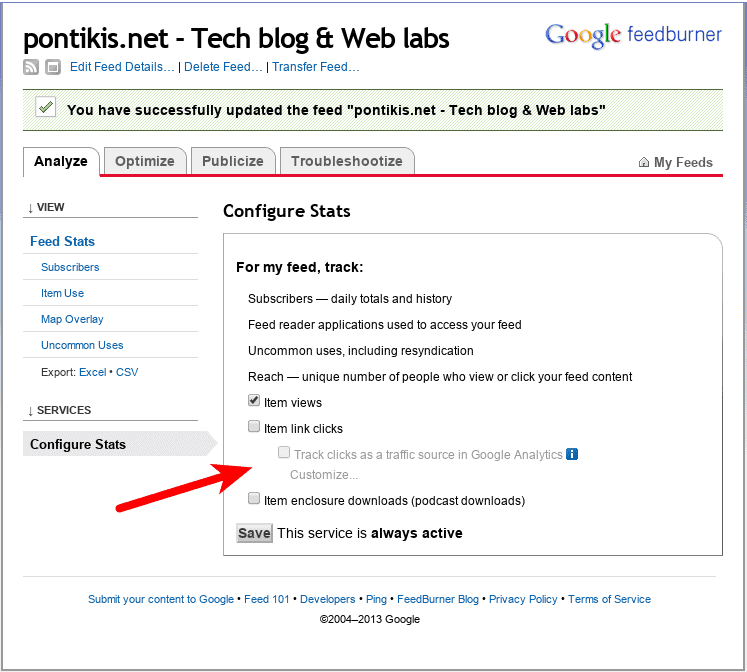Screen dimensions: 747x672
Task: Uncheck the Item views checkbox
Action: pyautogui.click(x=254, y=400)
